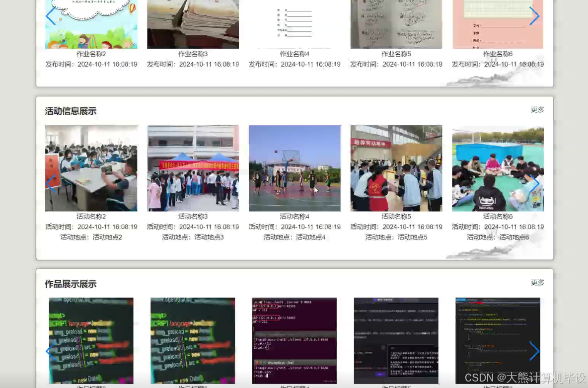Click the 作业名称4 title text

[x=295, y=54]
